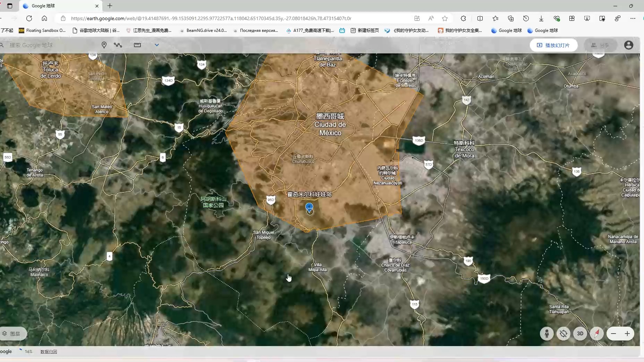Fly to my location icon
The width and height of the screenshot is (644, 362).
tap(563, 334)
